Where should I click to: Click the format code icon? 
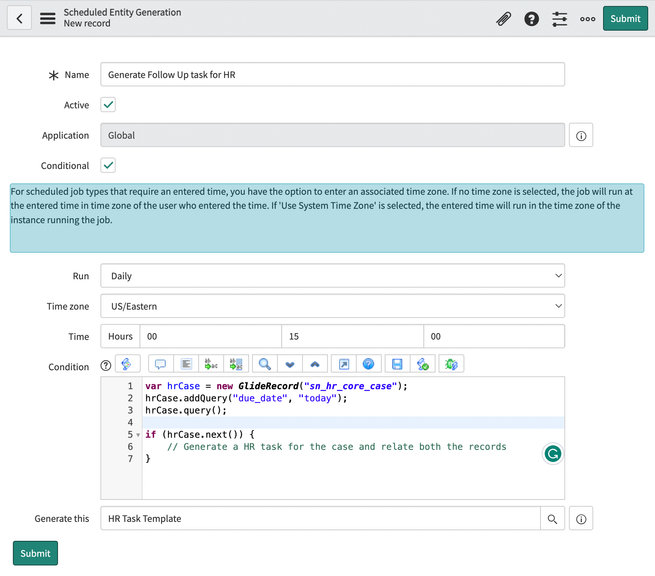pyautogui.click(x=186, y=364)
